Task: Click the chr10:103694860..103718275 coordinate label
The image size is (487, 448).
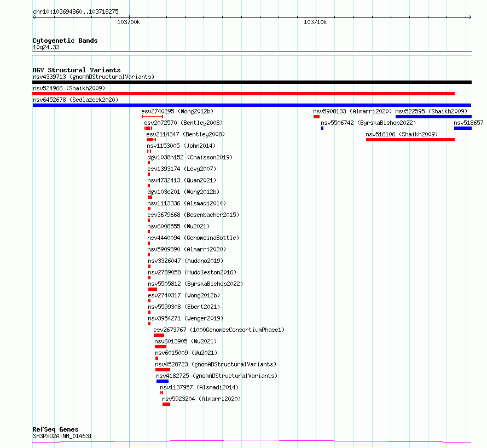Action: coord(76,12)
